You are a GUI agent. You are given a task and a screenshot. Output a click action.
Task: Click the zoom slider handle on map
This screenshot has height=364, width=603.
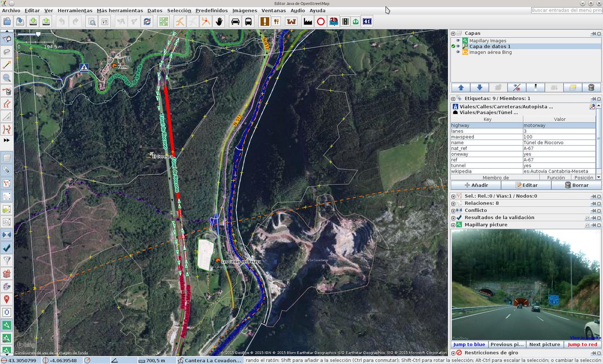pyautogui.click(x=37, y=35)
